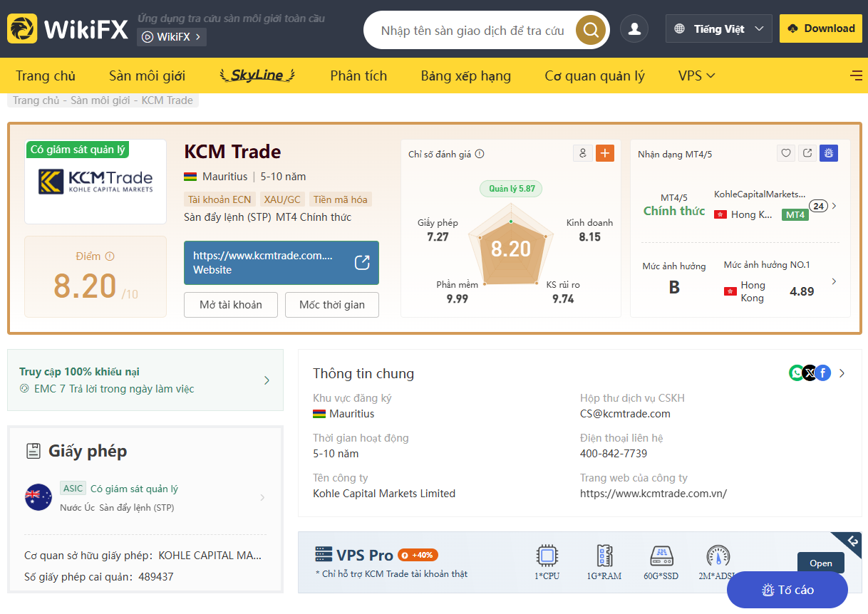Favorite the broker with the heart icon
The image size is (868, 614).
(x=786, y=153)
